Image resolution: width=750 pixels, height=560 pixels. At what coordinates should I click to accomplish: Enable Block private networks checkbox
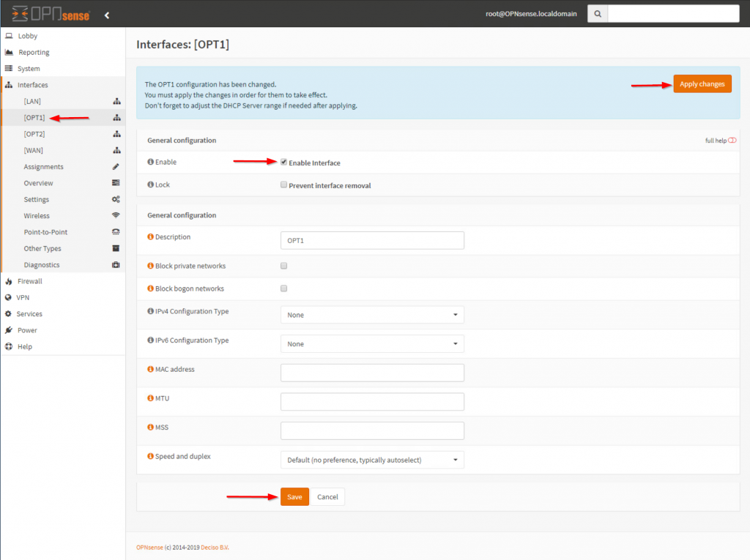pyautogui.click(x=284, y=266)
